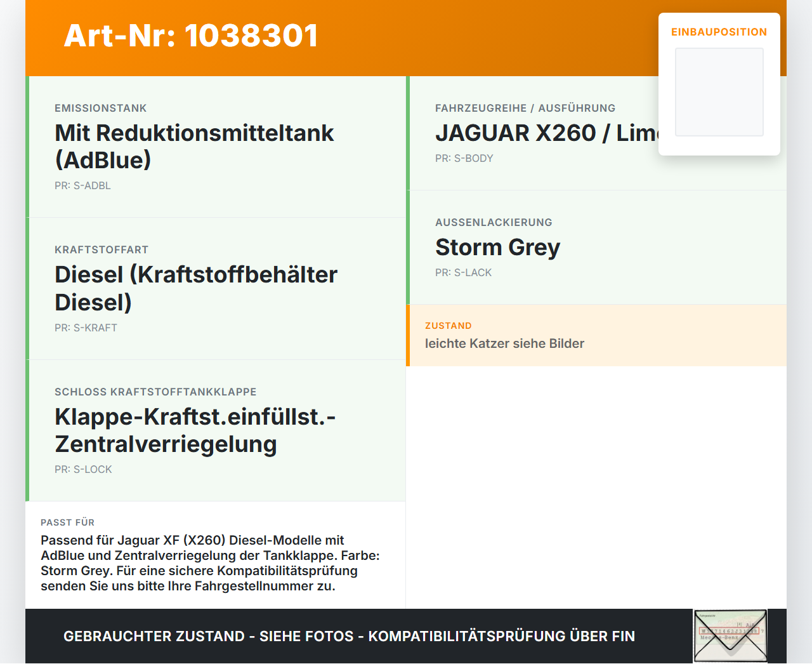
Task: Click the SCHLOSS KRAFTSTOFFTANKKLAPPE label
Action: pyautogui.click(x=155, y=392)
